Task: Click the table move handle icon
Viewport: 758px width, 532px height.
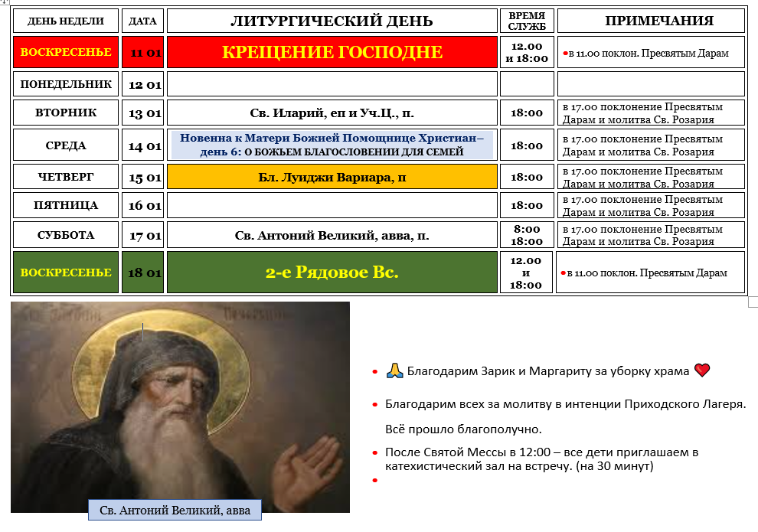Action: pos(6,2)
